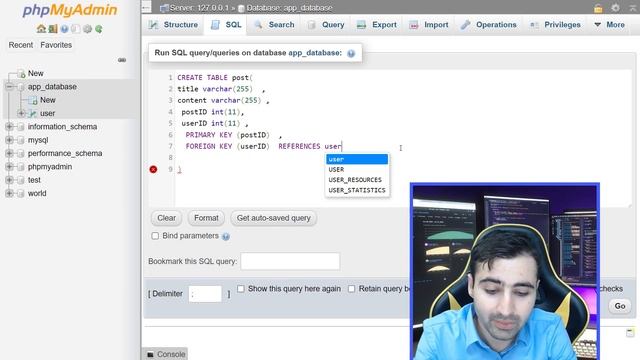The width and height of the screenshot is (640, 360).
Task: Click the phpMyAdmin logo
Action: 70,10
